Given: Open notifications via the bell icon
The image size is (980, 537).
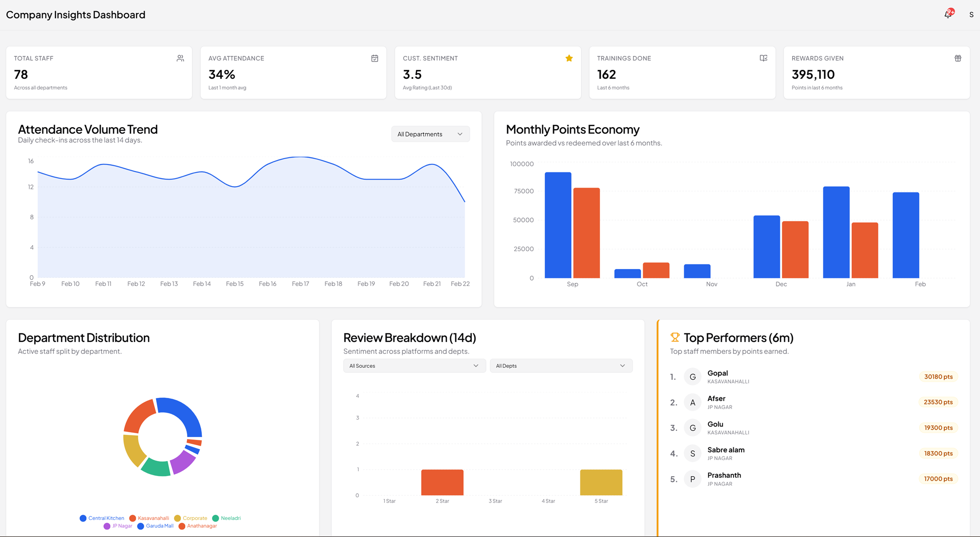Looking at the screenshot, I should [x=947, y=14].
